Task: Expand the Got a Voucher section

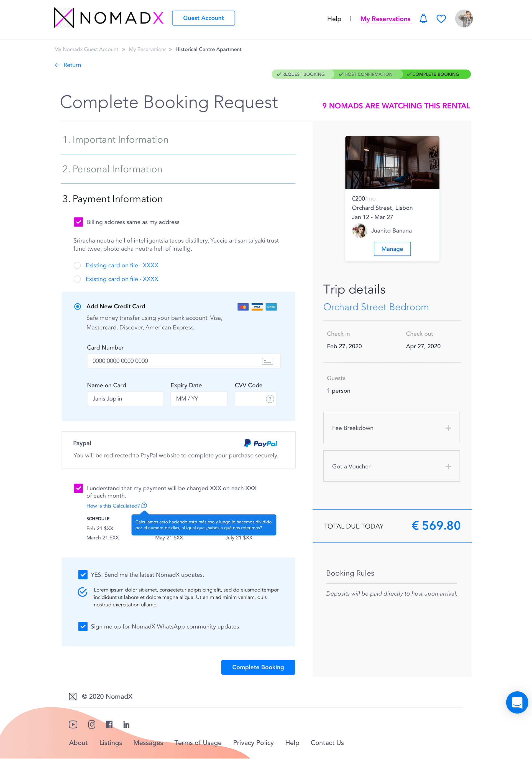Action: [391, 466]
